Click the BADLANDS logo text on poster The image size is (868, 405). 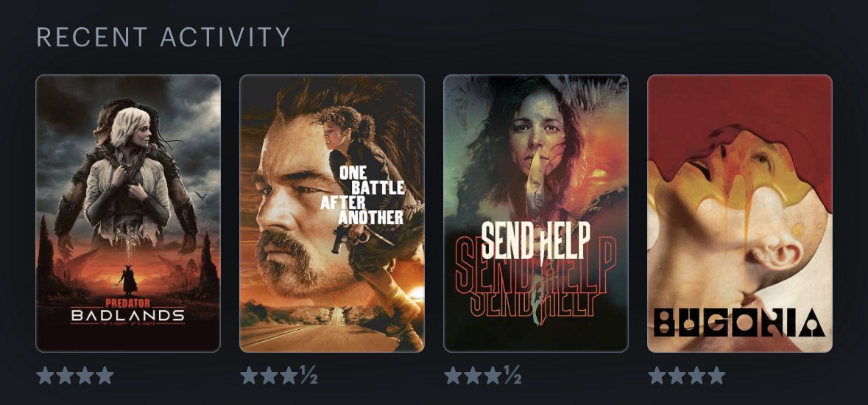pyautogui.click(x=128, y=316)
